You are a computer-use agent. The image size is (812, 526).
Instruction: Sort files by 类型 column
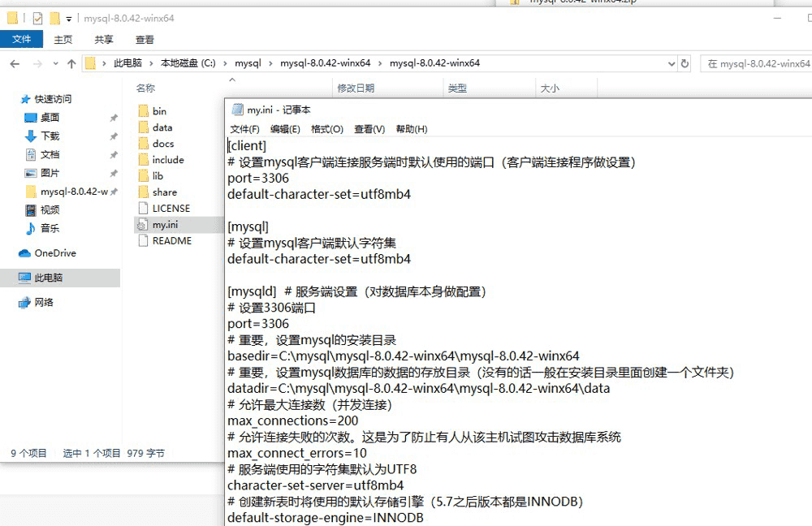pyautogui.click(x=457, y=88)
